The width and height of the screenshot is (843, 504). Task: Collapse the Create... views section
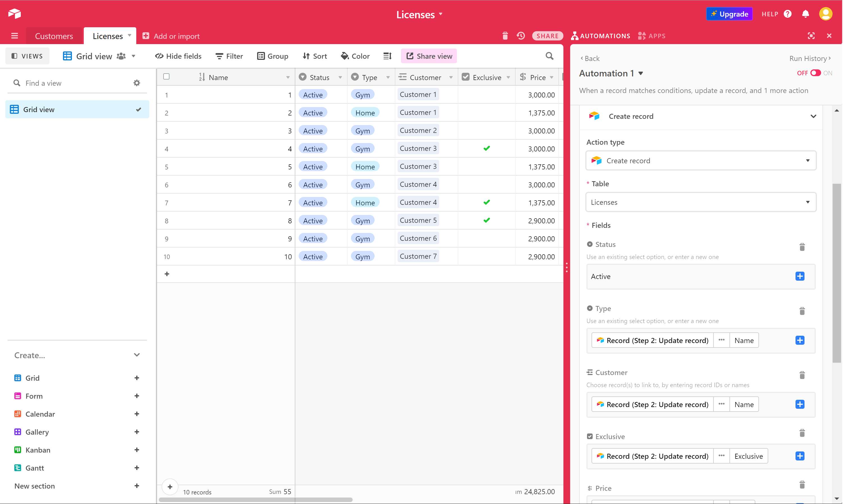pos(137,355)
